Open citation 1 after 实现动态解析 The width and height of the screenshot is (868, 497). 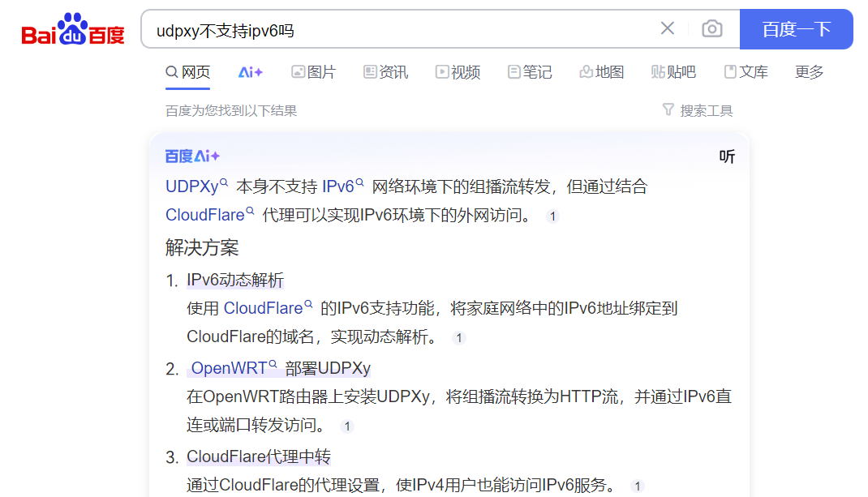[459, 338]
